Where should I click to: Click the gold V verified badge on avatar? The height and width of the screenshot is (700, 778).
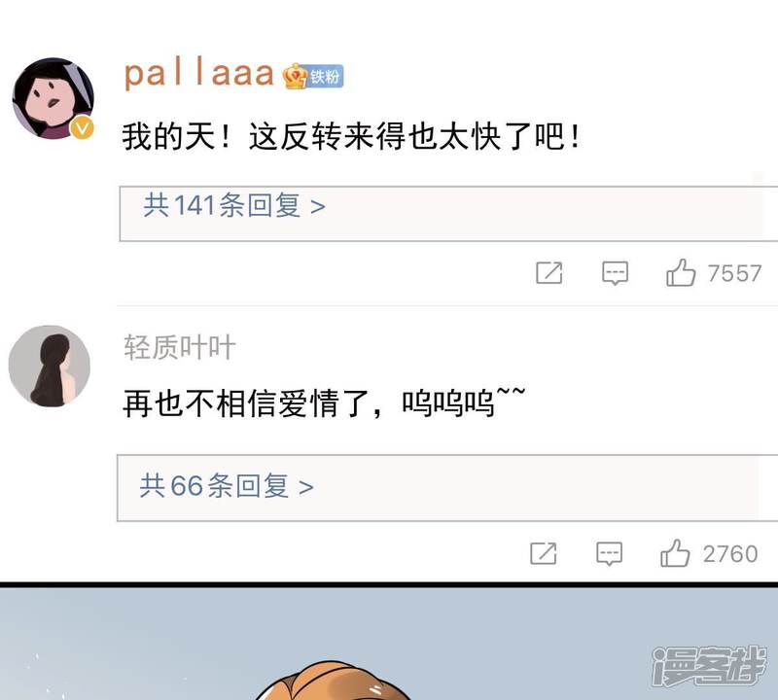[x=82, y=128]
